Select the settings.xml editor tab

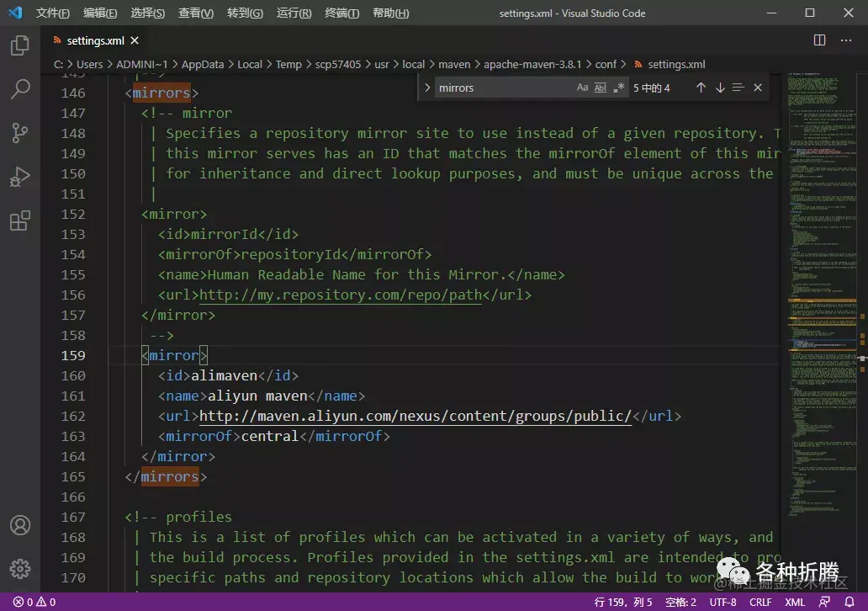(95, 40)
